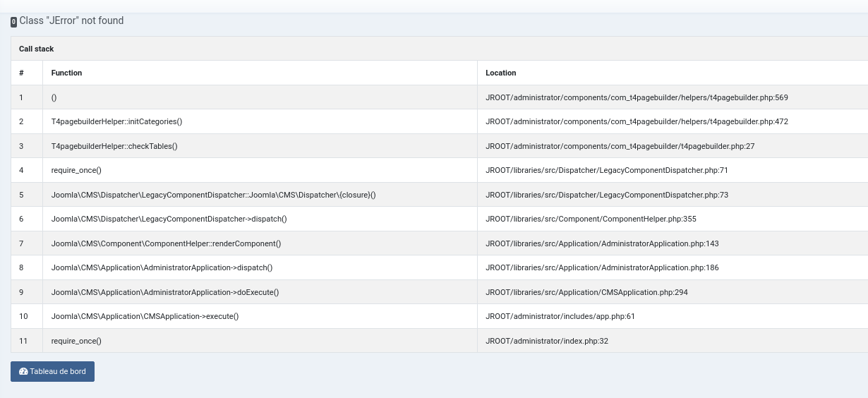Click the JROOT/administrator/includes/app.php:61 location
Image resolution: width=868 pixels, height=398 pixels.
coord(560,316)
